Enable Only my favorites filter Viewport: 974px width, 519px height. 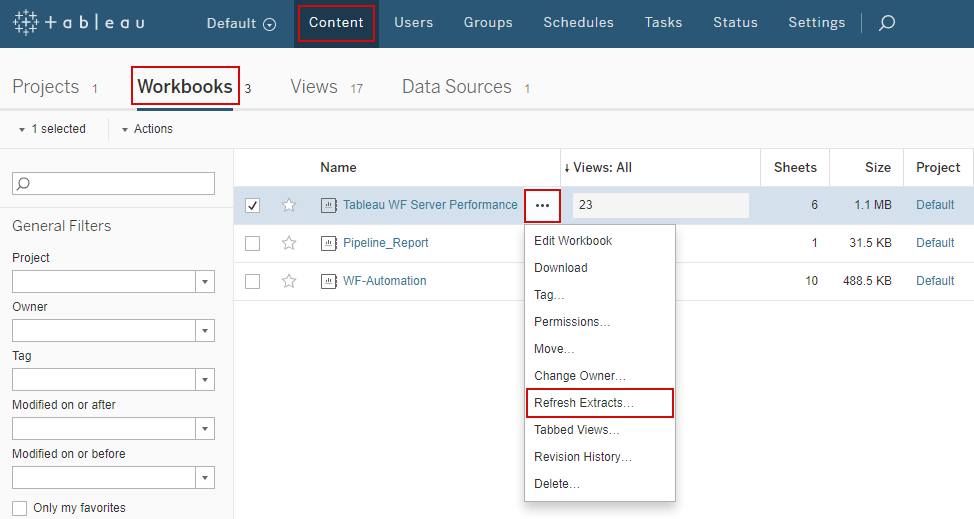tap(19, 508)
